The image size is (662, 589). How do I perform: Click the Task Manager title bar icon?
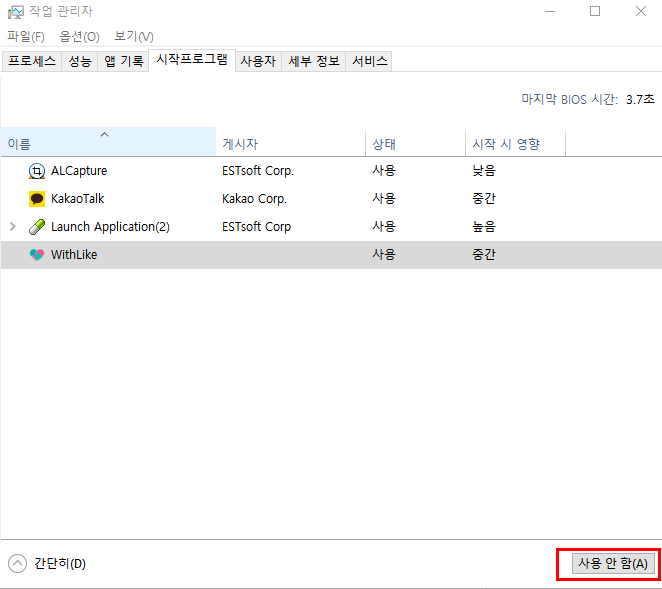16,12
